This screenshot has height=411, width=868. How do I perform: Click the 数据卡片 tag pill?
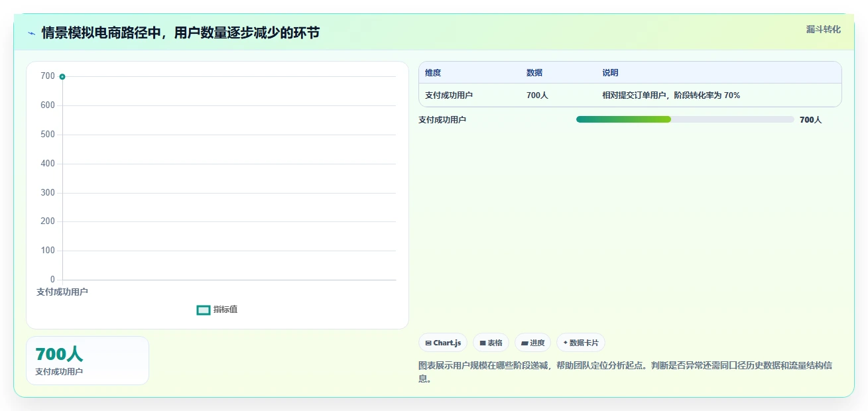[x=580, y=343]
